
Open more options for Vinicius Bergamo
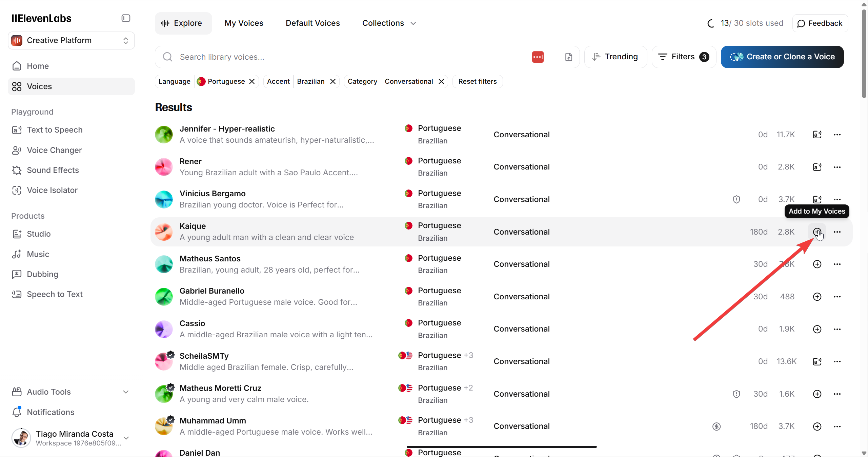837,199
